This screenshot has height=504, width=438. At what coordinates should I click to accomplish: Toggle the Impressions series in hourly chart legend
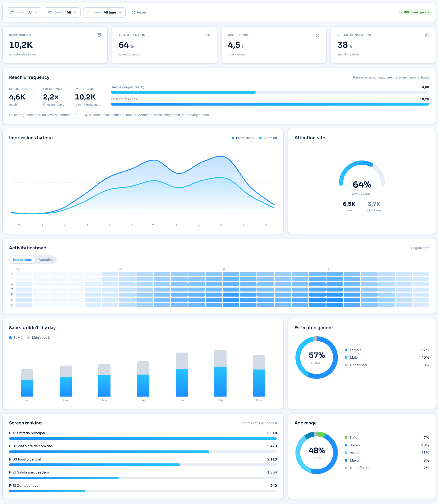[243, 138]
